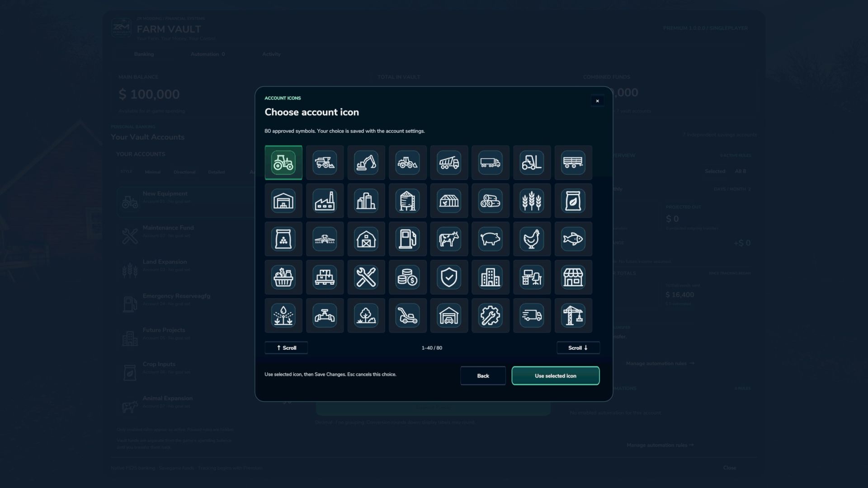The width and height of the screenshot is (868, 488).
Task: Pick the produce basket icon
Action: (x=283, y=277)
